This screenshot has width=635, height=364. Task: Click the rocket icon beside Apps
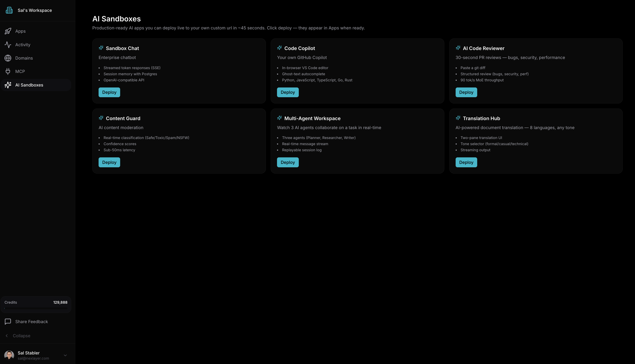coord(8,31)
